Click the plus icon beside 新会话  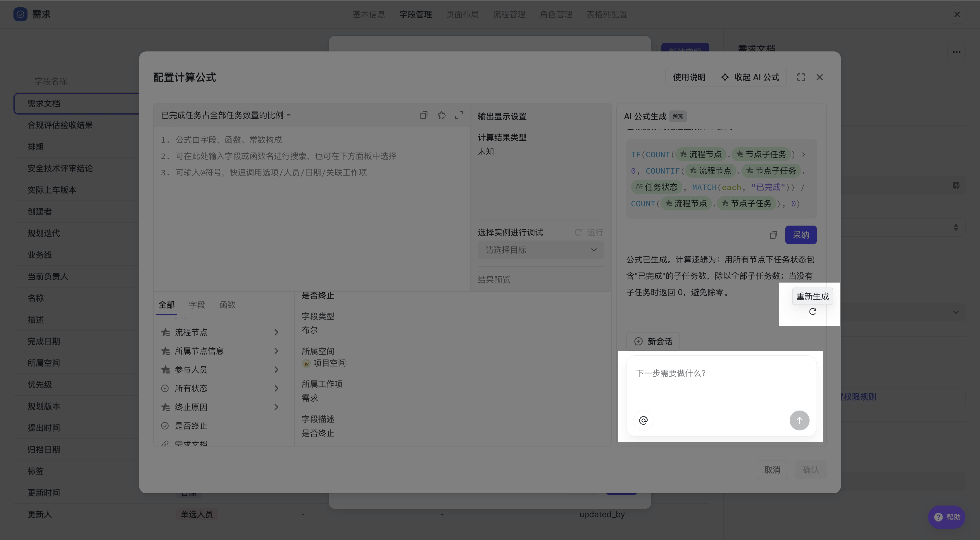click(x=638, y=342)
